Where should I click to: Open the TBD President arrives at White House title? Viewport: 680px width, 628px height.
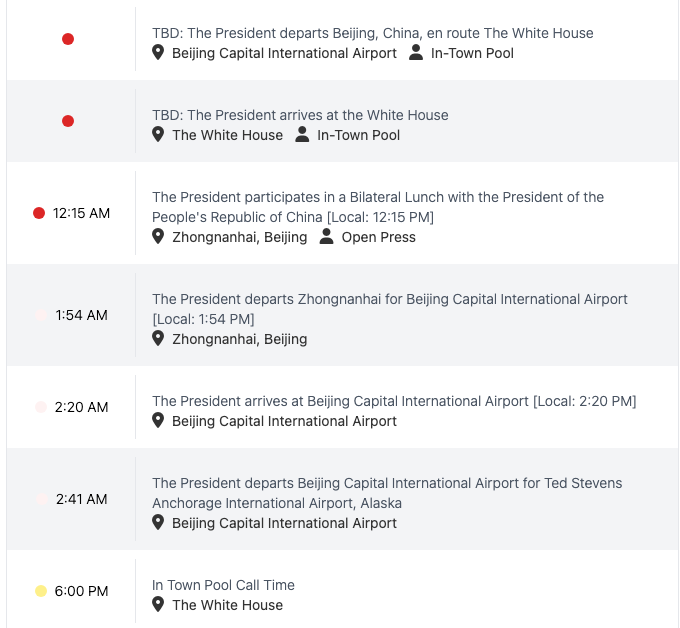pos(300,115)
